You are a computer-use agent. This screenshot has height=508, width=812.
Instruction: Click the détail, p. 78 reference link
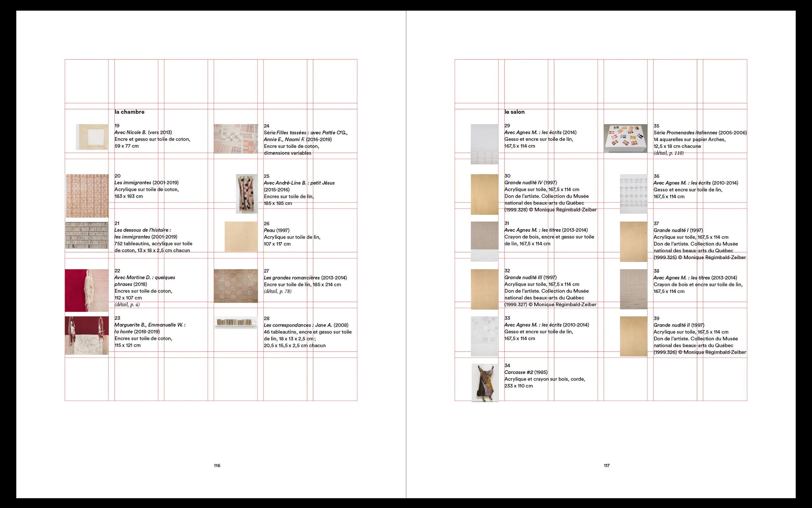click(278, 291)
